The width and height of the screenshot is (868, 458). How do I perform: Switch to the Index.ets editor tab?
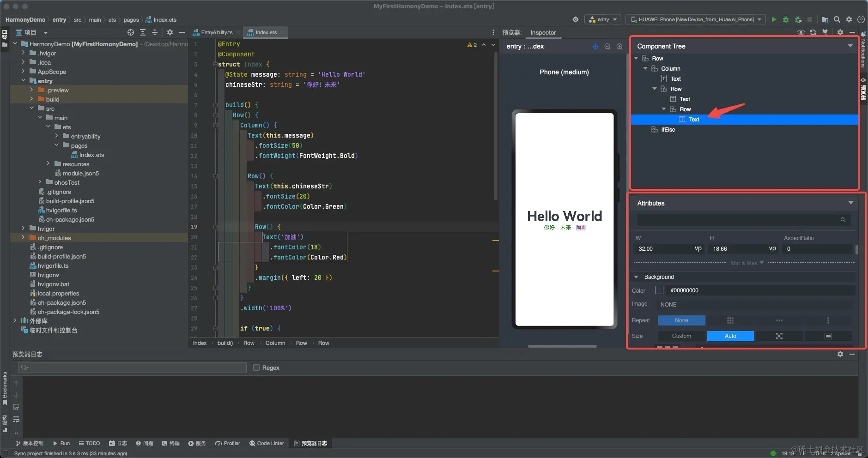pos(266,32)
